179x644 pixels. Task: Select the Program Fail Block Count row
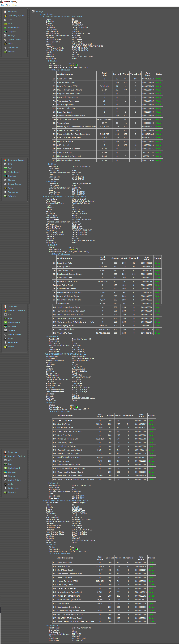point(107,94)
